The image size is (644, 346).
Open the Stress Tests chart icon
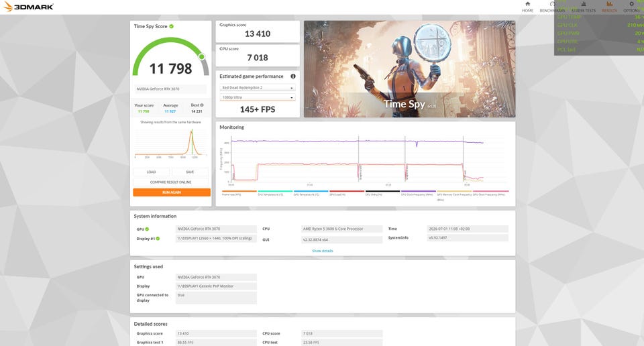point(583,4)
